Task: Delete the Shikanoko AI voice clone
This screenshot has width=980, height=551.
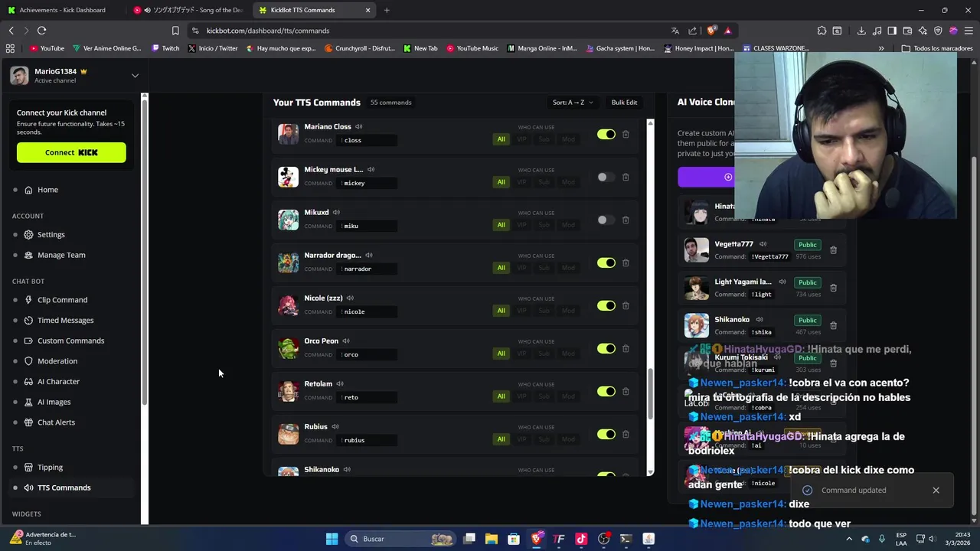Action: (x=833, y=325)
